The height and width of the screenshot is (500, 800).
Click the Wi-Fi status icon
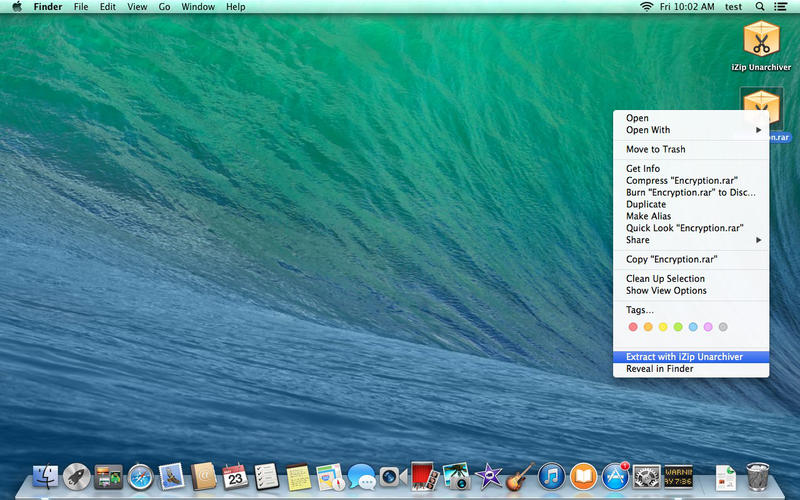click(646, 7)
